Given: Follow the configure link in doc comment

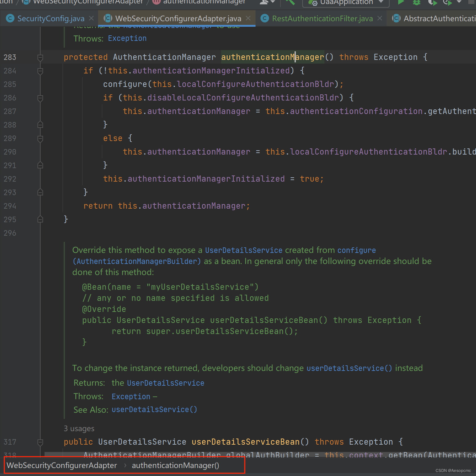Looking at the screenshot, I should [357, 250].
